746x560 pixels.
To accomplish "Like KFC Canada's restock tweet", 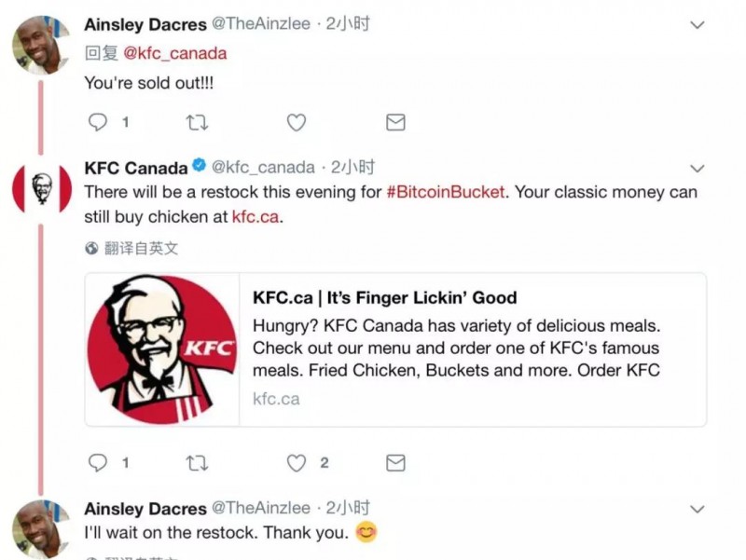I will pos(297,462).
